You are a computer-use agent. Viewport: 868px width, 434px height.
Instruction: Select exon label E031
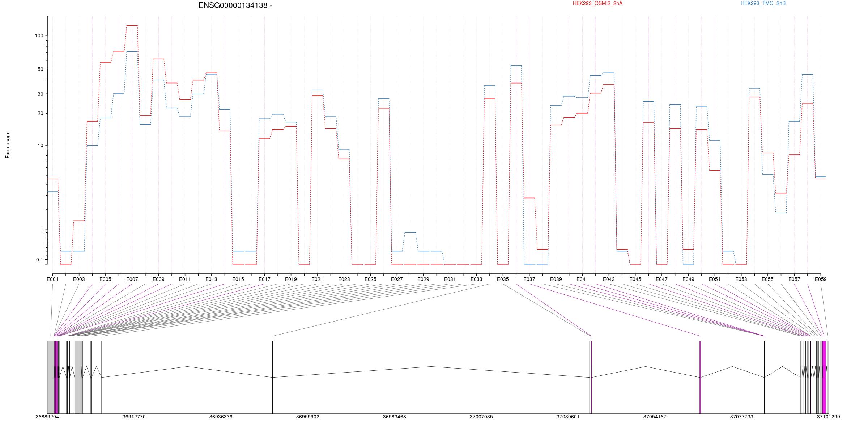click(450, 279)
